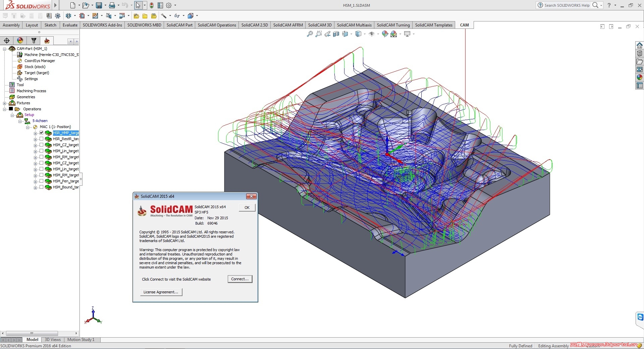This screenshot has height=349, width=644.
Task: Click the Save icon in toolbar
Action: [99, 5]
